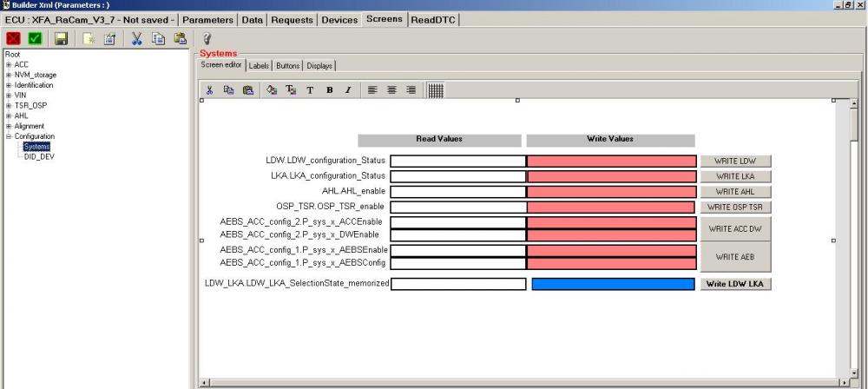868x389 pixels.
Task: Click the green checkmark validate icon
Action: (35, 38)
